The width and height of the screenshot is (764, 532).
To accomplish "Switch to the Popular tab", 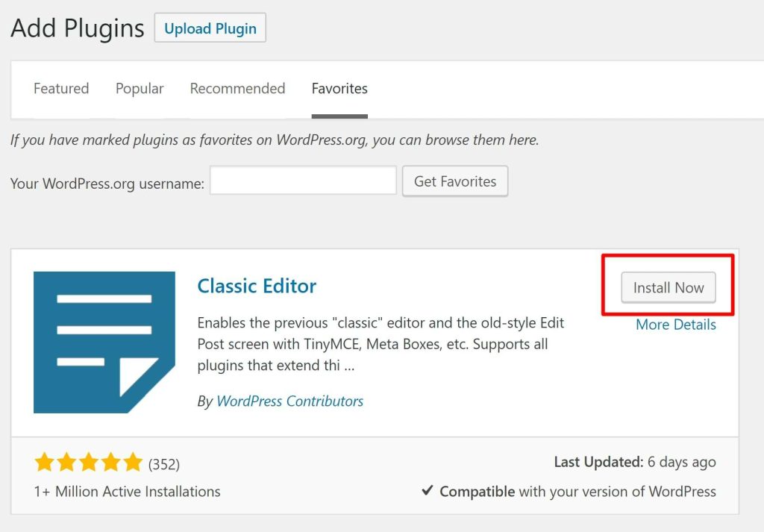I will (x=140, y=88).
